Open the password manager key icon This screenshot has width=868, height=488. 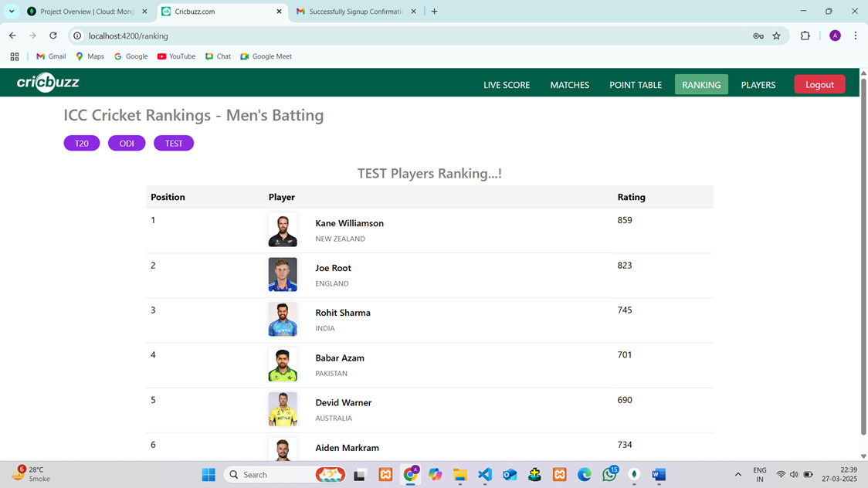[x=758, y=36]
